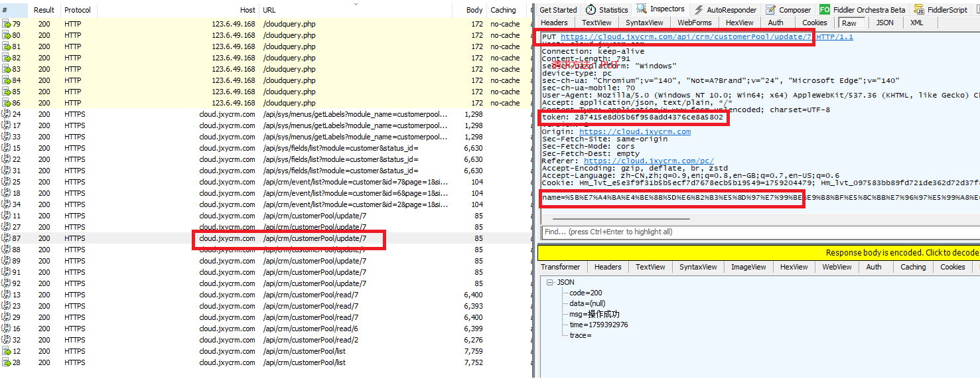Click the AutoResponder lightning bolt icon
Screen dimensions: 980x379
pyautogui.click(x=699, y=10)
